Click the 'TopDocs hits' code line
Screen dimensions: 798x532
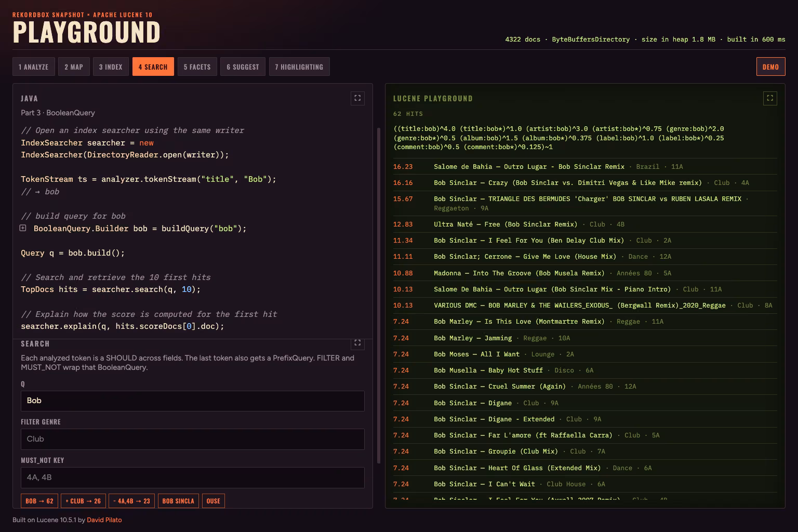coord(111,289)
